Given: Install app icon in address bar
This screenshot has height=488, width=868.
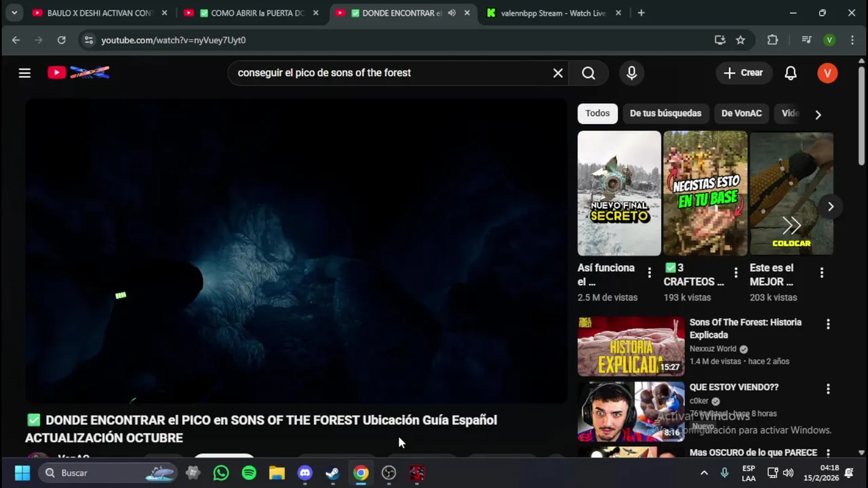Looking at the screenshot, I should [720, 40].
